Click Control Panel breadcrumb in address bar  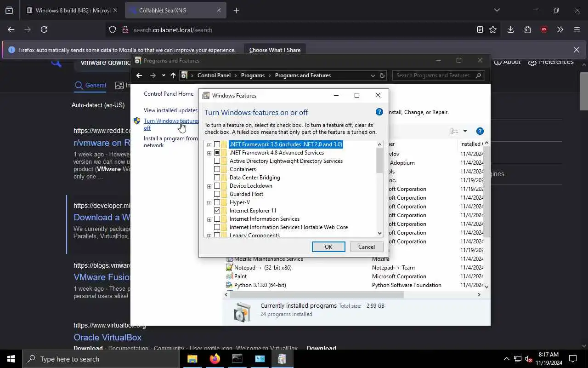[x=214, y=75]
